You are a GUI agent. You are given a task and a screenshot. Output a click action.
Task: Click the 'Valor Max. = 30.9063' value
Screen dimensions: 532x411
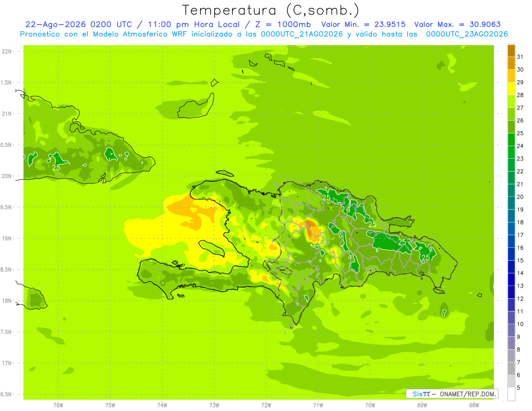pyautogui.click(x=458, y=24)
